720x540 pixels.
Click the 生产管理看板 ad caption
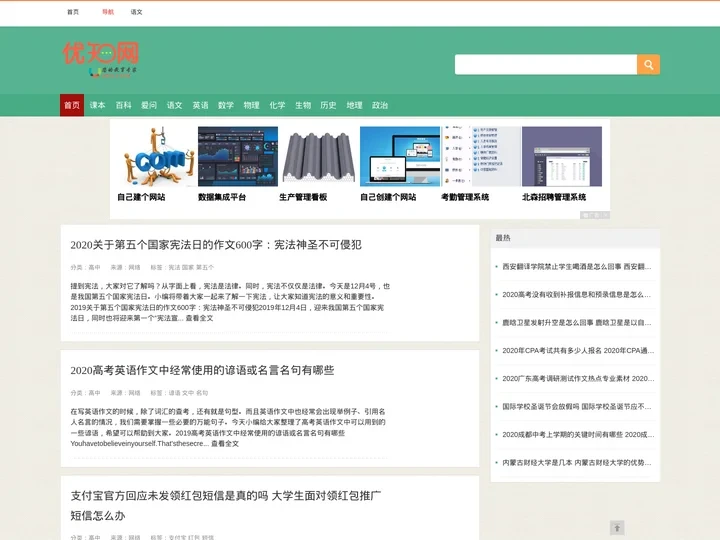(303, 197)
